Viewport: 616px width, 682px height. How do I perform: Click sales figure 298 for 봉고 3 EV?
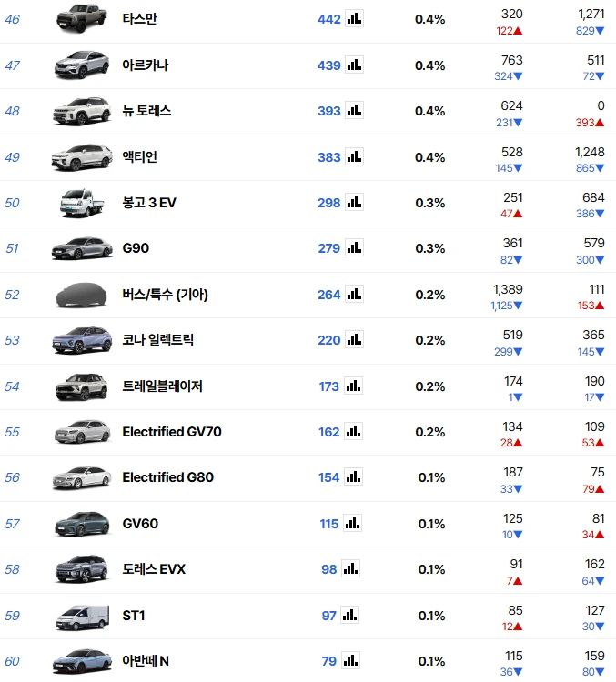[x=329, y=203]
